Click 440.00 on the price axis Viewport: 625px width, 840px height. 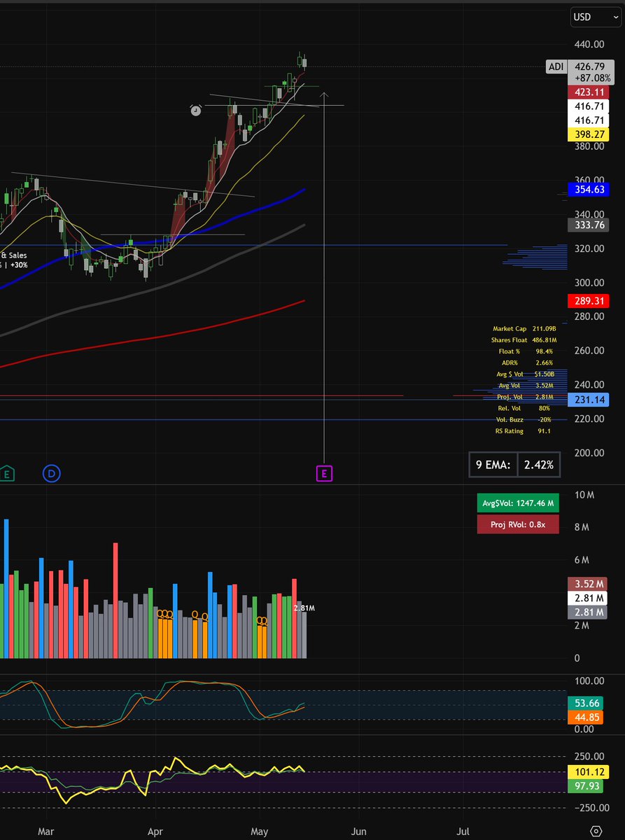point(589,44)
